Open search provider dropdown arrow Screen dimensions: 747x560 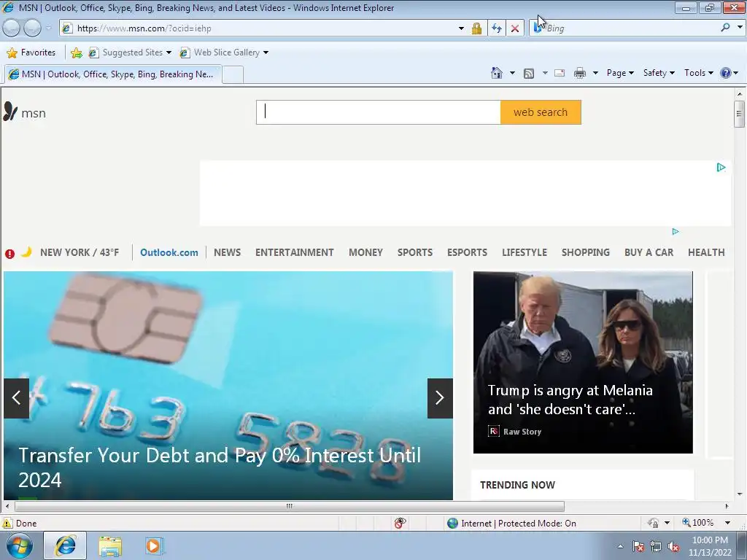click(740, 28)
